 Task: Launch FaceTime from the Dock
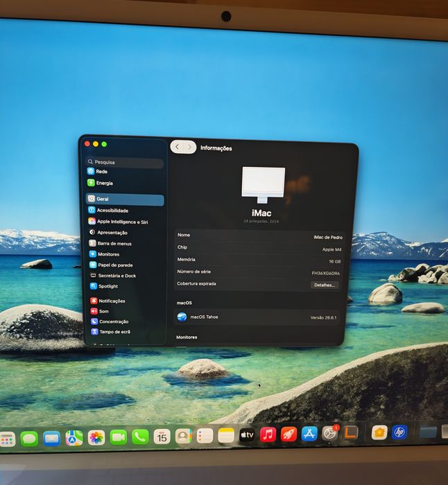tap(119, 437)
